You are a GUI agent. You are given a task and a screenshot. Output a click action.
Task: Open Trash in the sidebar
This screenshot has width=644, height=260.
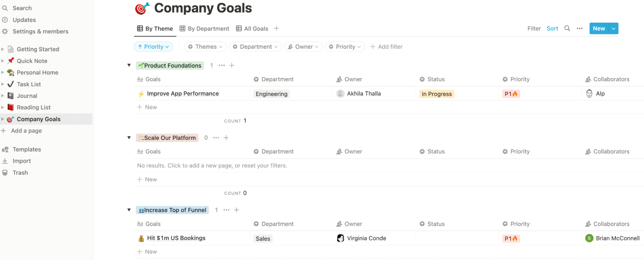point(20,173)
